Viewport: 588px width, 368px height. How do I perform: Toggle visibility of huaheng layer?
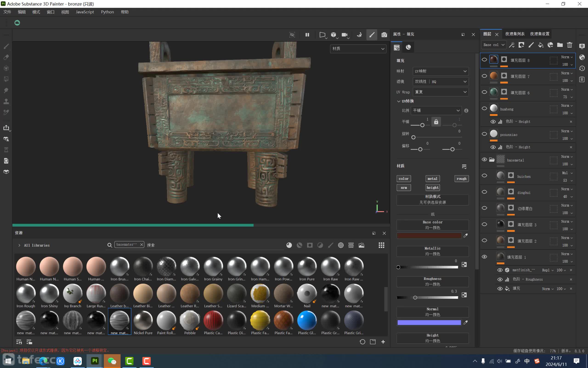click(484, 109)
